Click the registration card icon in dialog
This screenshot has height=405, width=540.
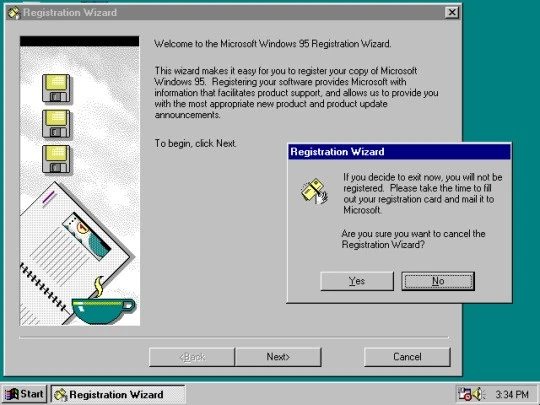pos(314,191)
